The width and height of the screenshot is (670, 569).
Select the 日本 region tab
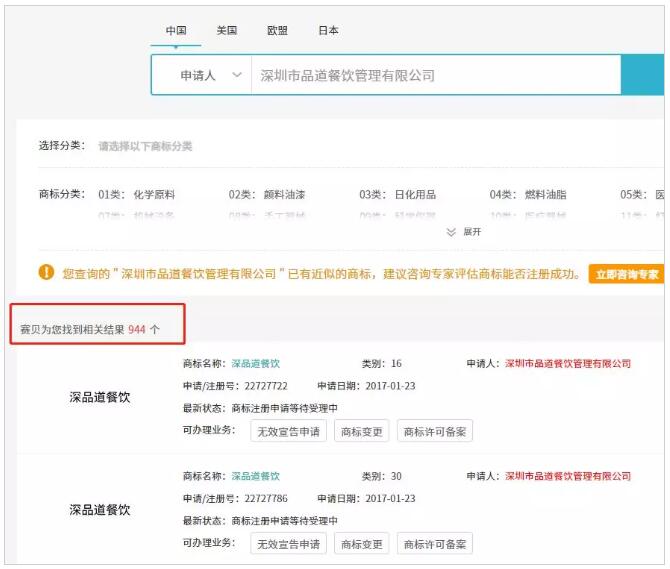pyautogui.click(x=328, y=31)
